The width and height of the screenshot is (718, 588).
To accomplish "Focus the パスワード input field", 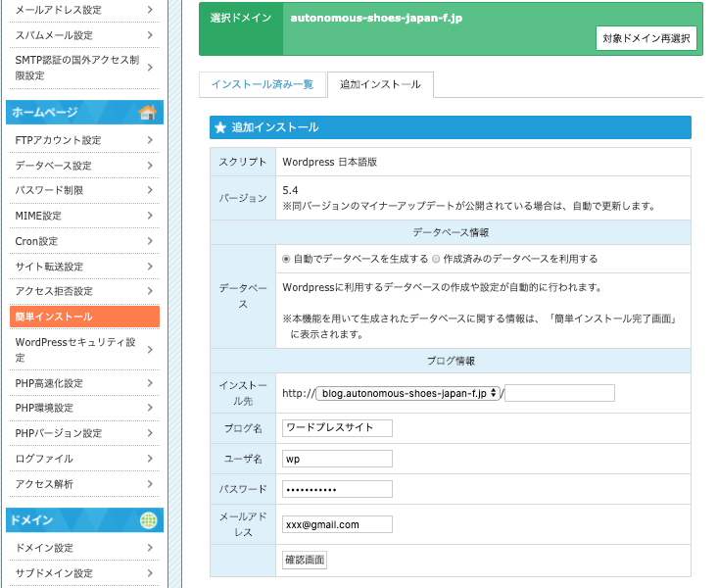I will point(337,489).
